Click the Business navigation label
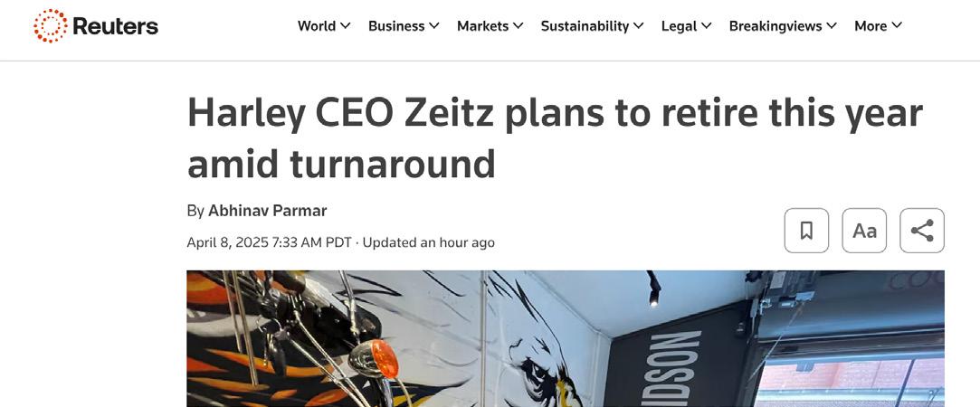This screenshot has height=407, width=980. point(396,26)
